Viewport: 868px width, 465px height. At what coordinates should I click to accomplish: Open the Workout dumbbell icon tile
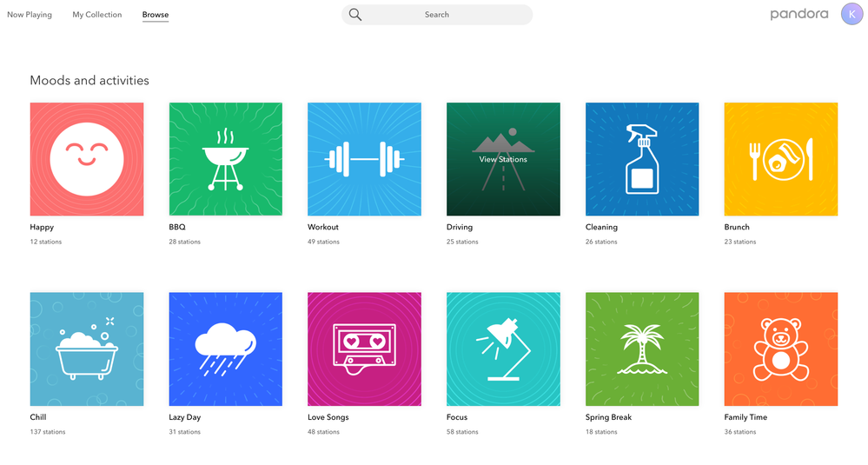pos(364,159)
